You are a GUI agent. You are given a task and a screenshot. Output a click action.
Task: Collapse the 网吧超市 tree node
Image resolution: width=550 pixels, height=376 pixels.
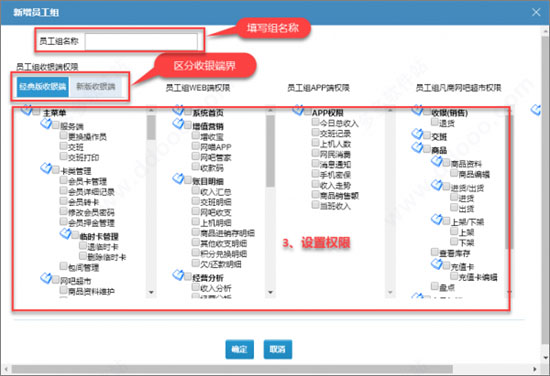pos(46,278)
